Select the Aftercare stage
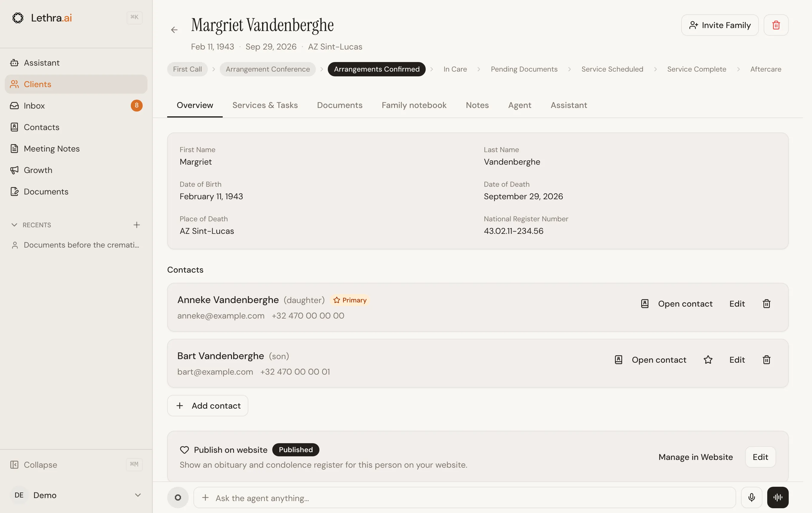 (766, 69)
